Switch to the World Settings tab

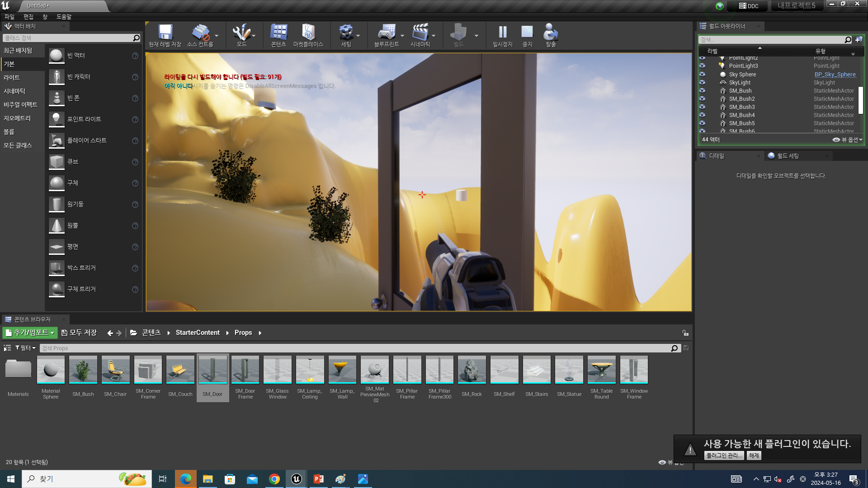[x=788, y=156]
